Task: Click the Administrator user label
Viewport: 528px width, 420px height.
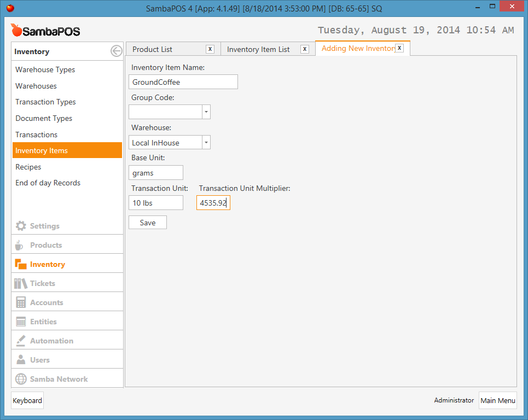Action: tap(454, 400)
